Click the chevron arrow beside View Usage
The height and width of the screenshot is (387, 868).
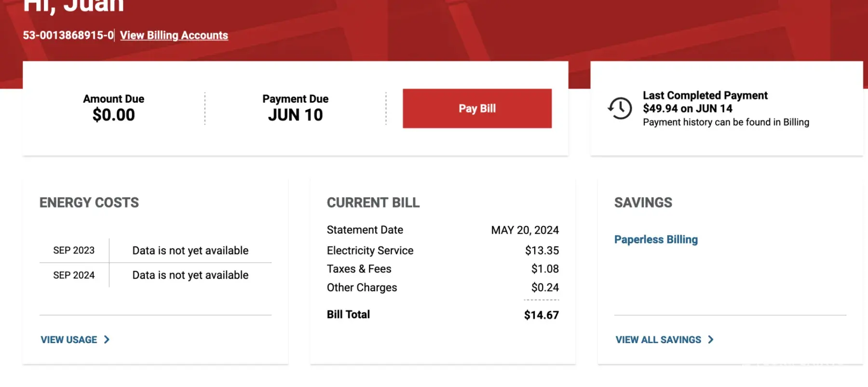tap(107, 340)
